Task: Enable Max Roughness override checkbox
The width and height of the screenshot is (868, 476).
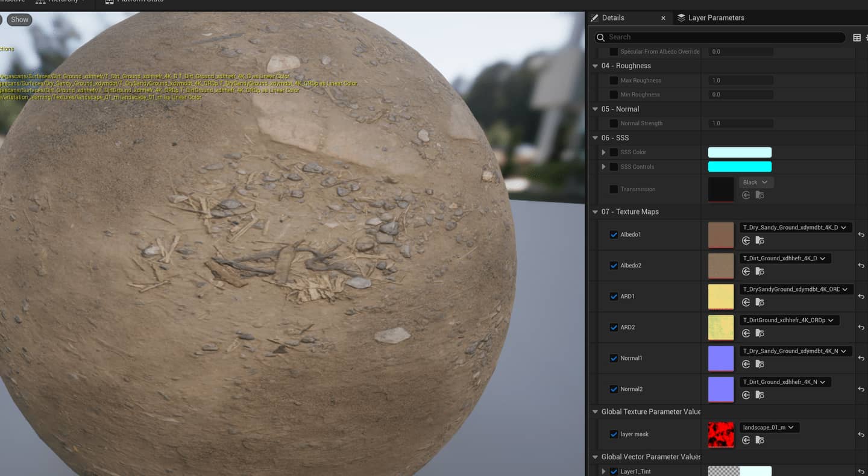Action: click(614, 80)
